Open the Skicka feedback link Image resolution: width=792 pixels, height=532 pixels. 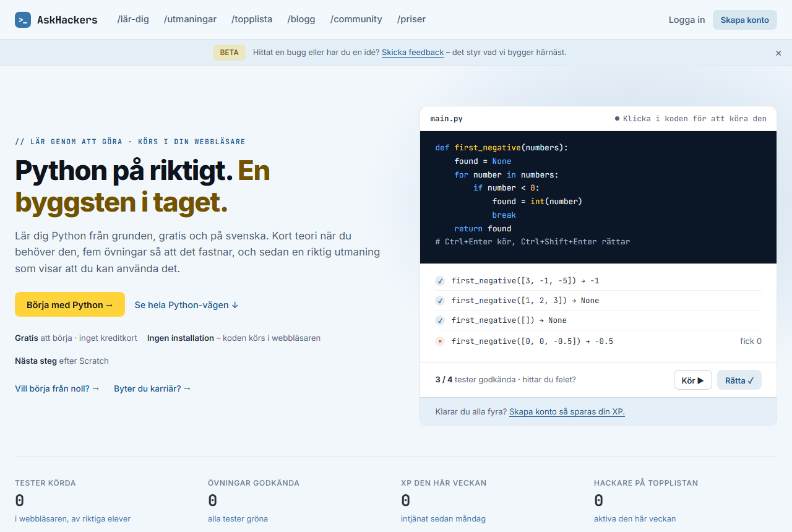click(413, 53)
